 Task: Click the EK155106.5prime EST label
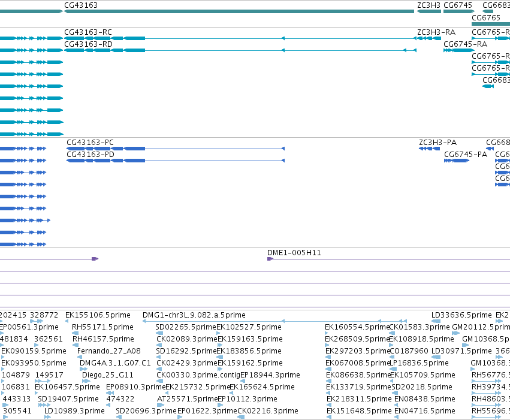point(98,315)
